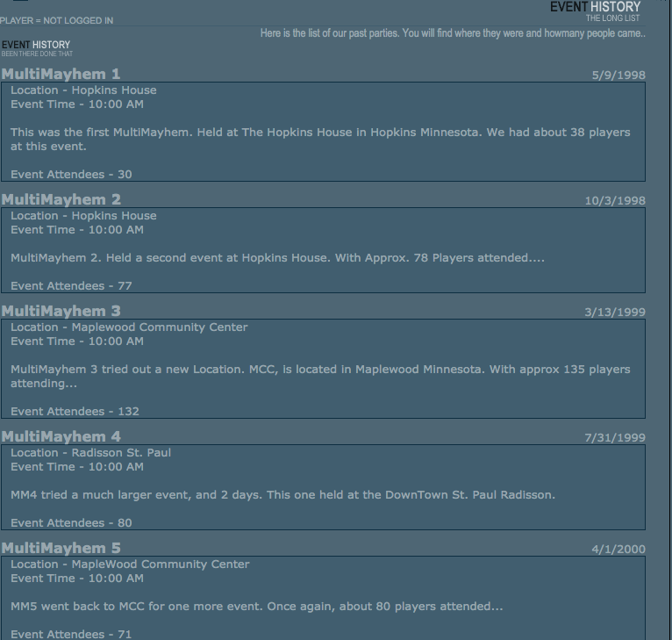Click the Event Attendees - 132 line
This screenshot has width=672, height=640.
tap(75, 412)
